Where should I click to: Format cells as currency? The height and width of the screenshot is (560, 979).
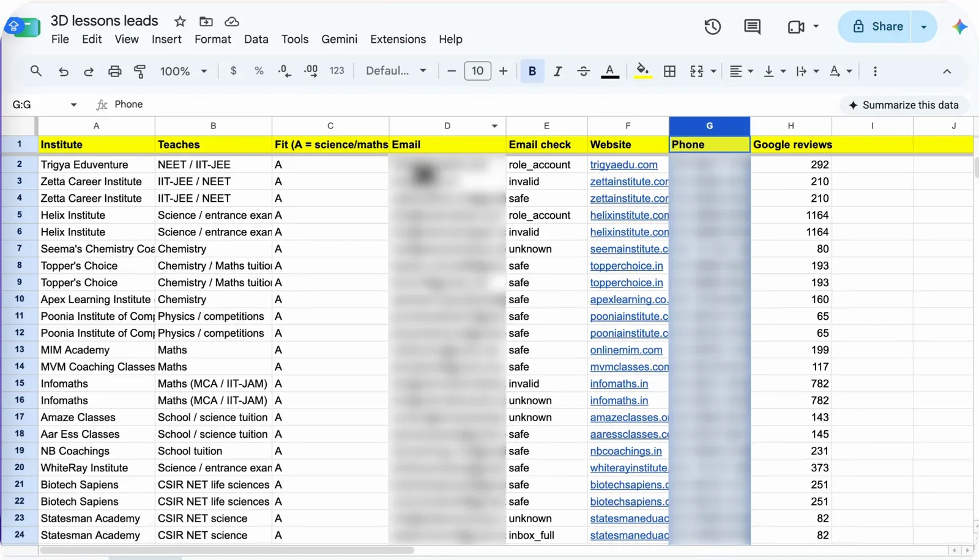pyautogui.click(x=233, y=71)
